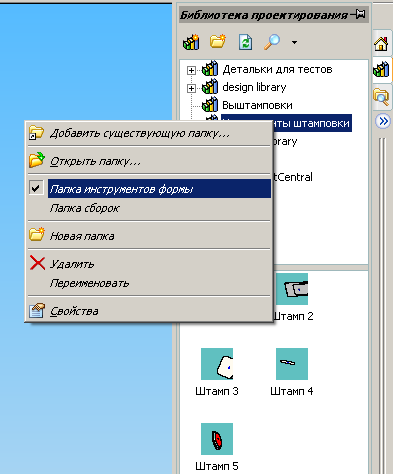Click the Search magnifier toolbar icon
Viewport: 393px width, 474px height.
pyautogui.click(x=272, y=42)
